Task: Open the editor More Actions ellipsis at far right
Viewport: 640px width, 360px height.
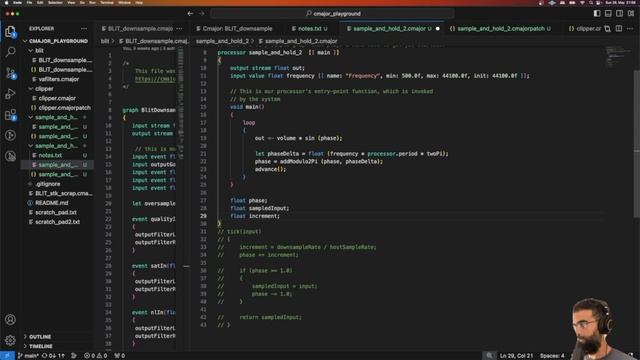Action: [630, 29]
